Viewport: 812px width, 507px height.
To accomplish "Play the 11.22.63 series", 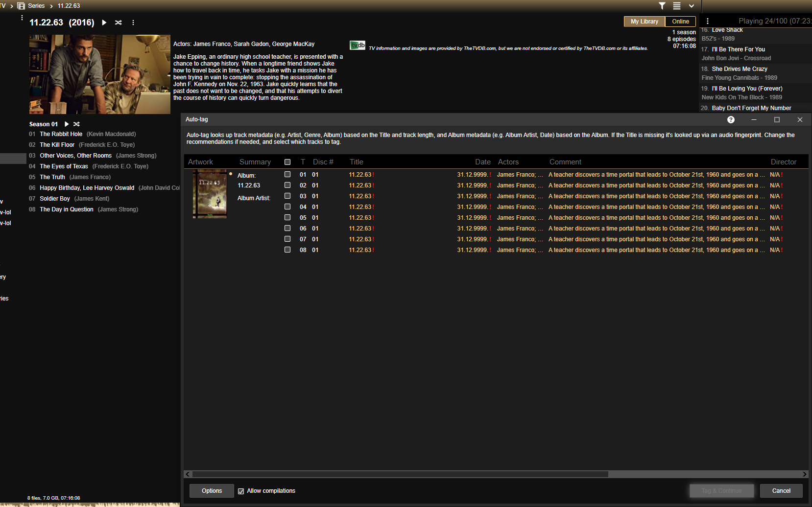I will coord(104,23).
